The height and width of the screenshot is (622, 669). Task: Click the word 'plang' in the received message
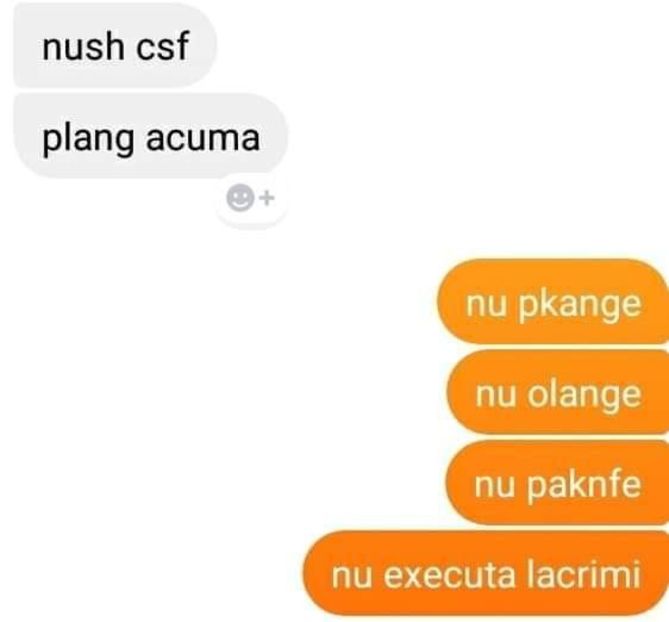click(88, 139)
